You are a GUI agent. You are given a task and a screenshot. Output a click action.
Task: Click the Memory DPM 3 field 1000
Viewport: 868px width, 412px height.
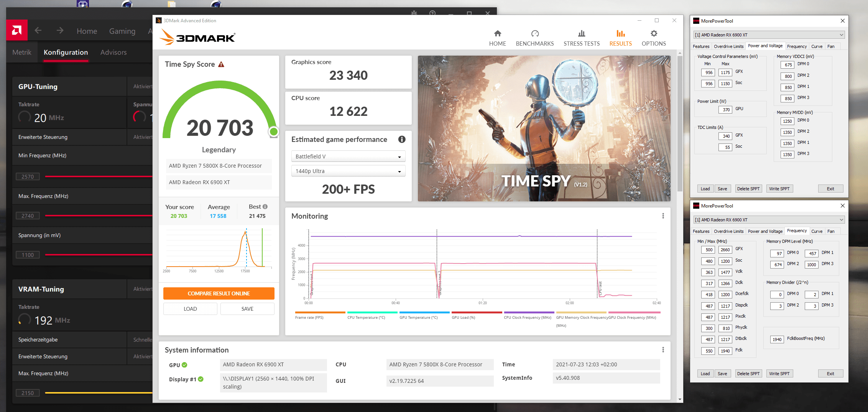(x=811, y=265)
